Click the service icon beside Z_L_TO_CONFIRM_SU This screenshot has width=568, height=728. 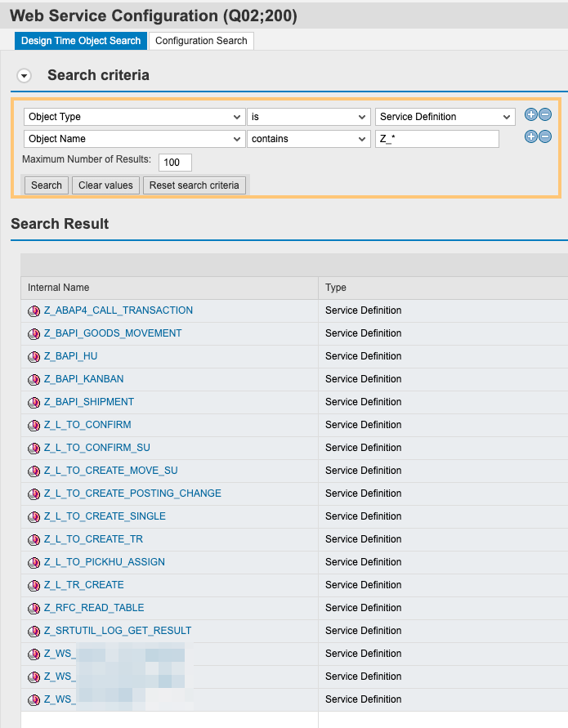coord(34,449)
